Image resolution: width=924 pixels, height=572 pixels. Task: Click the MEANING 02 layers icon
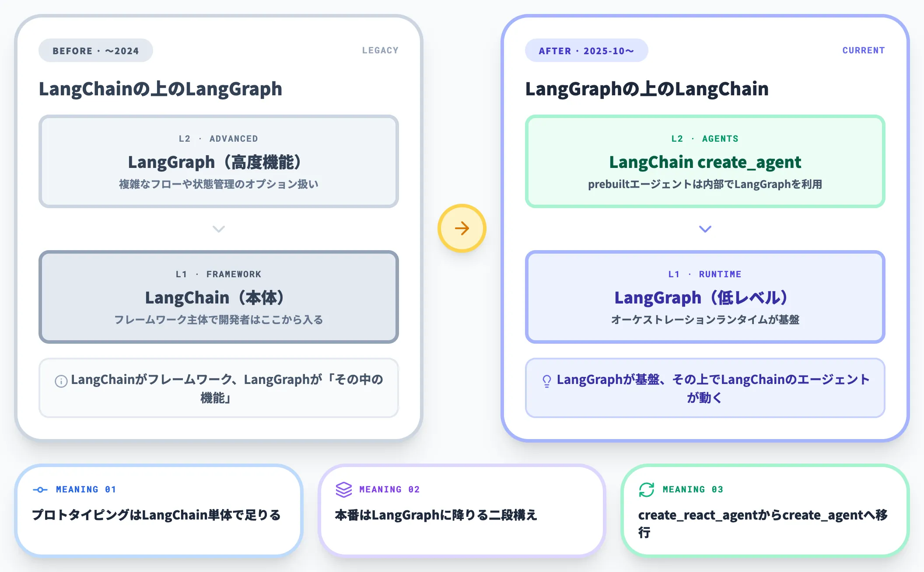point(344,490)
